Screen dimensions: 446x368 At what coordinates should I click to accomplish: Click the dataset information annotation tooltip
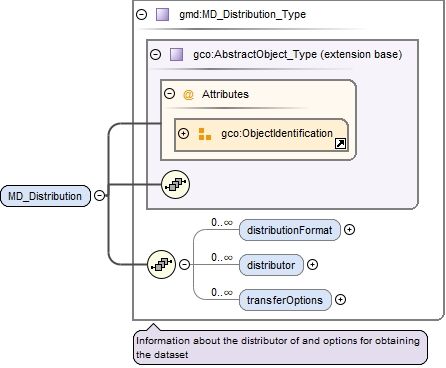point(280,347)
